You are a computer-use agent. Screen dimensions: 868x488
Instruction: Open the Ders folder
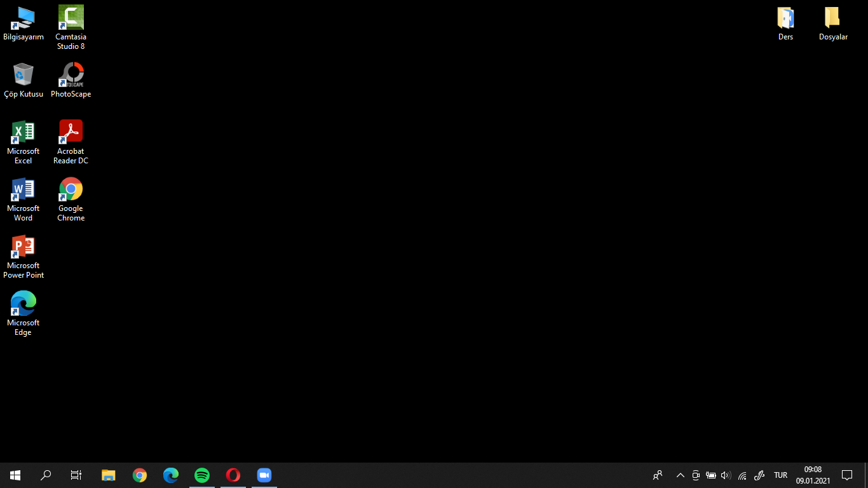point(785,19)
